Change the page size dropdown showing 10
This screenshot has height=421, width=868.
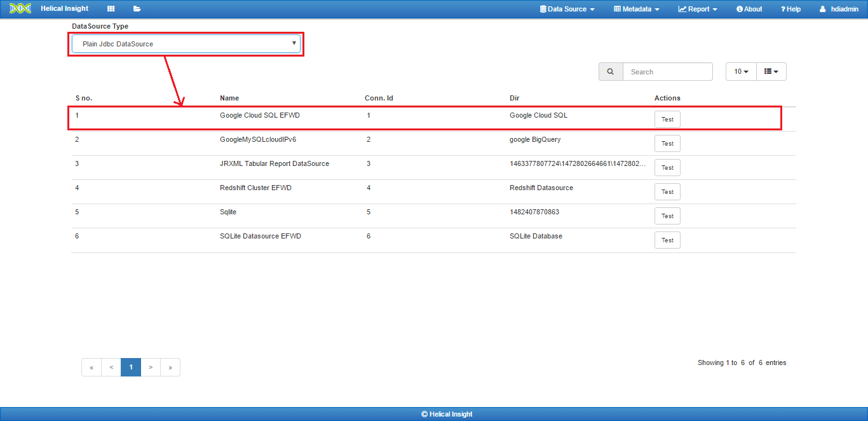pyautogui.click(x=741, y=72)
